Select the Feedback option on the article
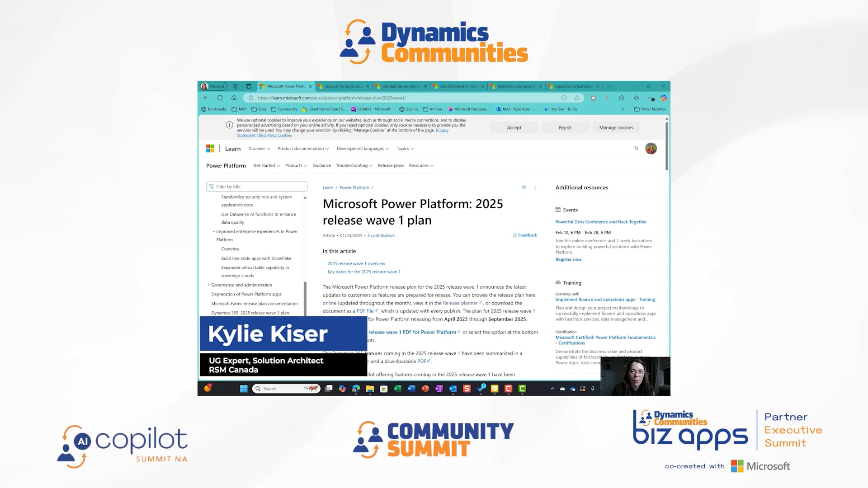This screenshot has width=868, height=488. click(524, 235)
